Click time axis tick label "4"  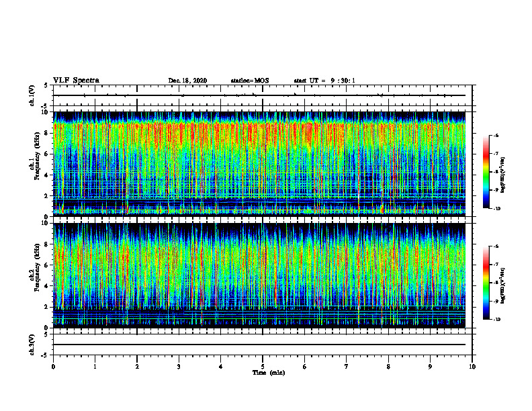221,367
